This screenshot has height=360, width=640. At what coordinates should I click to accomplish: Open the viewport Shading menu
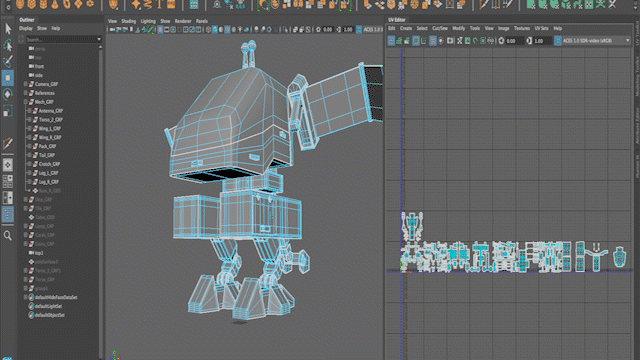click(x=129, y=21)
